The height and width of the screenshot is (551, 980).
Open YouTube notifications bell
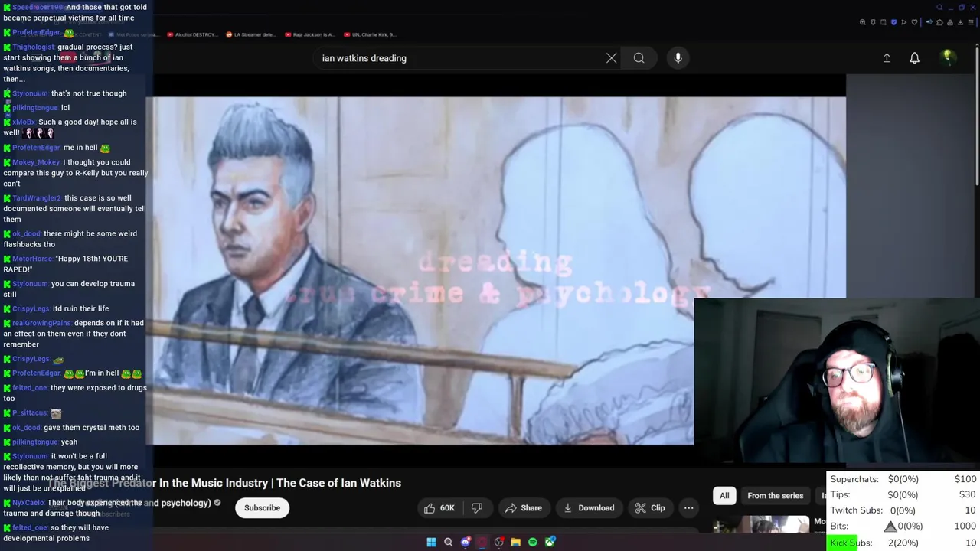(x=914, y=58)
